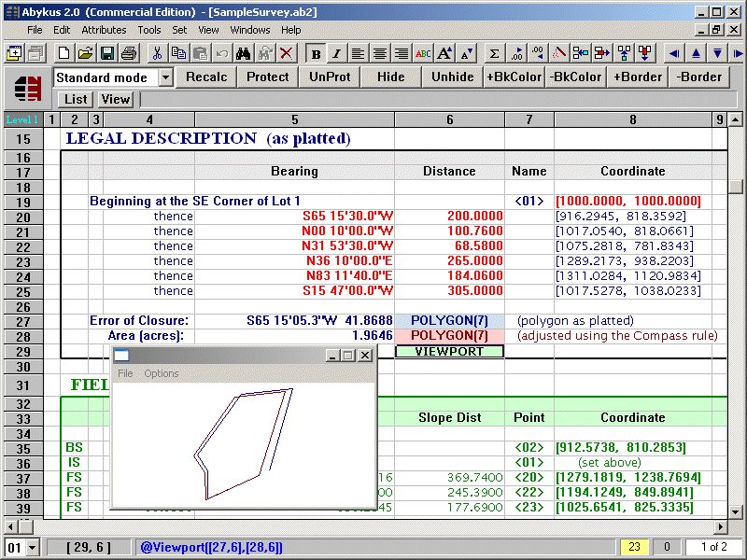Toggle Italic formatting
Image resolution: width=747 pixels, height=560 pixels.
[x=337, y=53]
